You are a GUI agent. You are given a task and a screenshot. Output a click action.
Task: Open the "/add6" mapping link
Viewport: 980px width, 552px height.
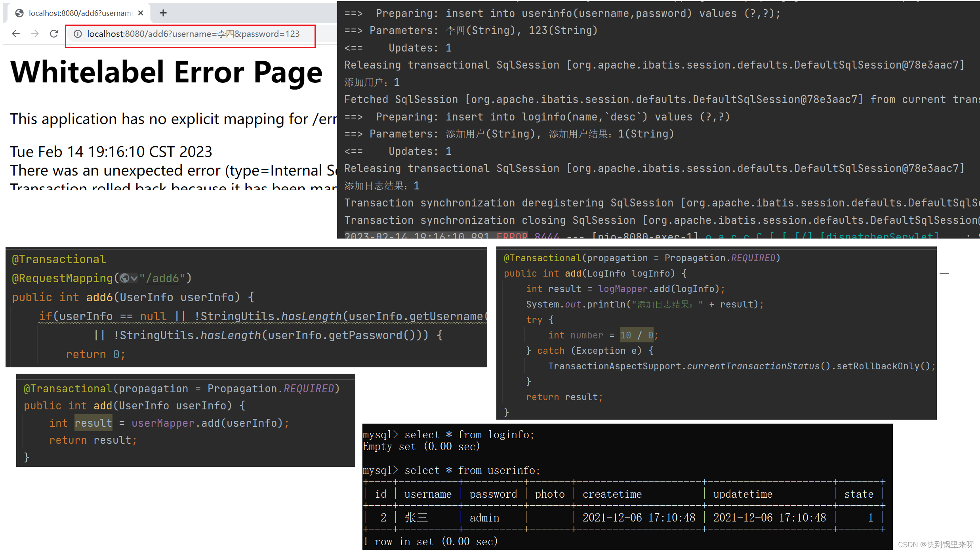coord(162,278)
